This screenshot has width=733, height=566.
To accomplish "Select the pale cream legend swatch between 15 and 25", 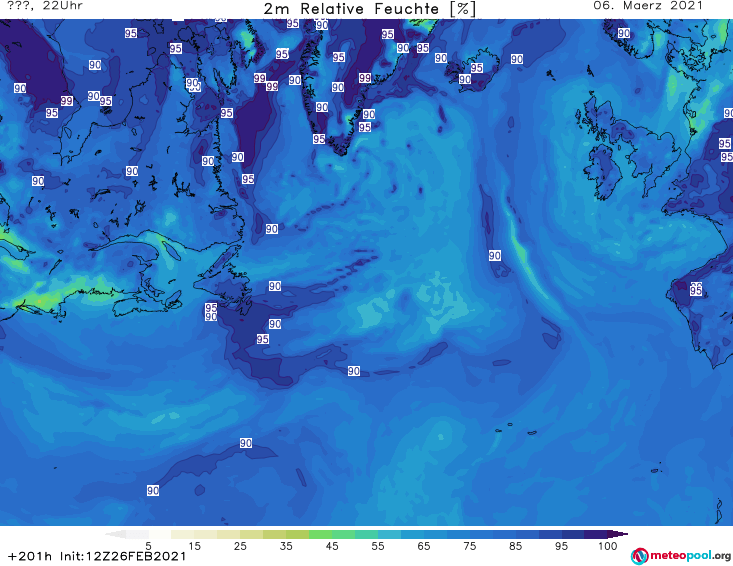I will 205,534.
